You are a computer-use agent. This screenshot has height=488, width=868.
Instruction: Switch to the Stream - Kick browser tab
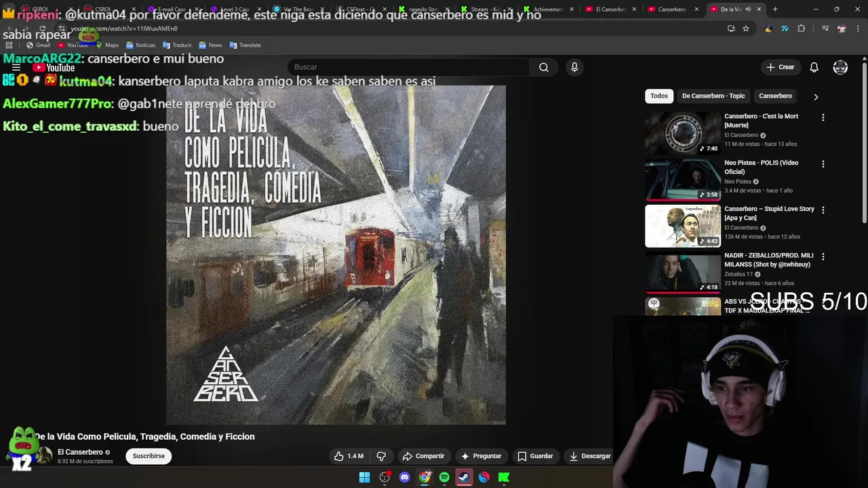tap(486, 9)
